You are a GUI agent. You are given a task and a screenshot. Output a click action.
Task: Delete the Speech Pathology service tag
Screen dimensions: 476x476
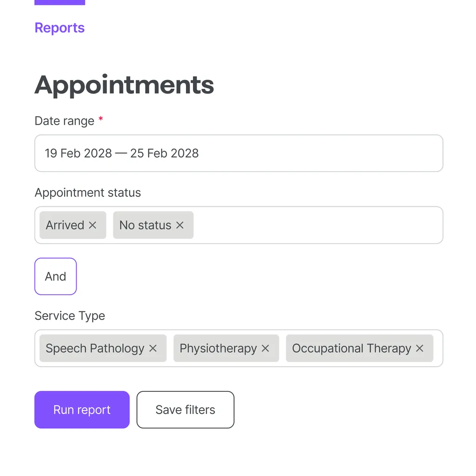coord(153,349)
